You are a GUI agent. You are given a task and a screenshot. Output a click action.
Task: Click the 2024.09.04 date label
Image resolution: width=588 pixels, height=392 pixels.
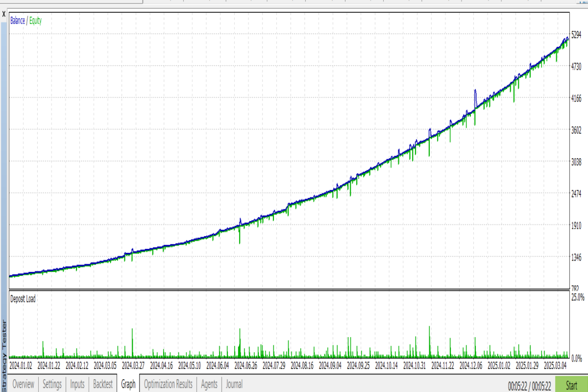click(x=330, y=365)
